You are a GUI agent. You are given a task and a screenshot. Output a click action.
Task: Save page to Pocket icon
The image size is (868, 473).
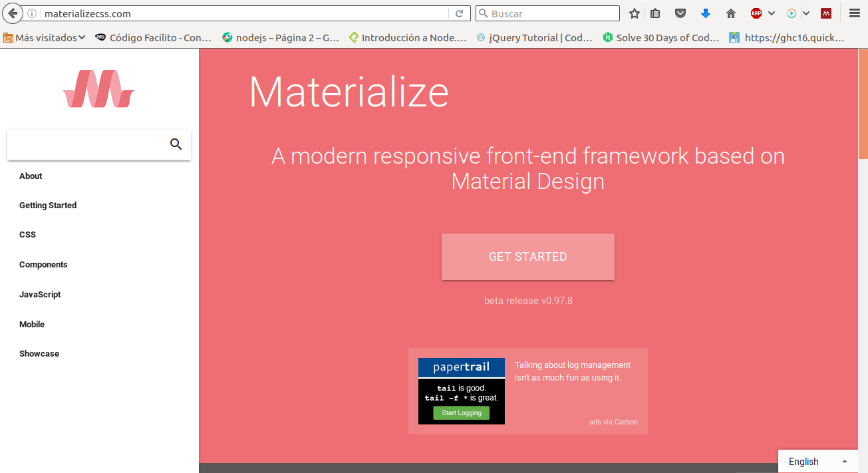pos(680,13)
